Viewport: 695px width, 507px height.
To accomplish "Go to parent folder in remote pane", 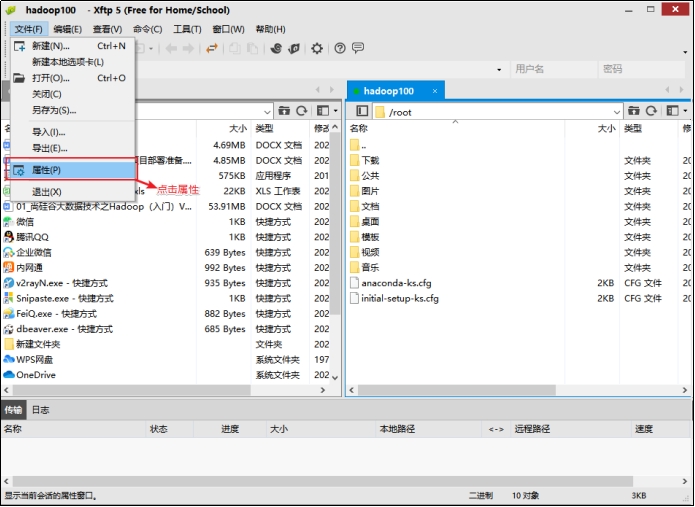I will [634, 110].
